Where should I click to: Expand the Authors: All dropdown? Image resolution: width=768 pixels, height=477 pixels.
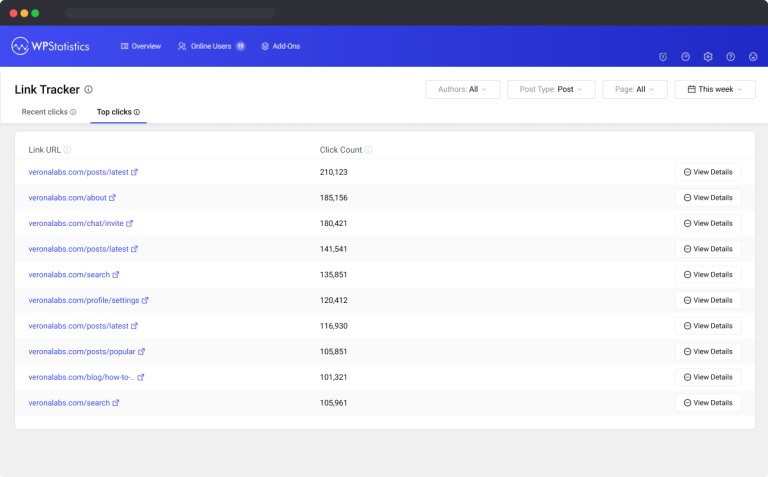[462, 89]
